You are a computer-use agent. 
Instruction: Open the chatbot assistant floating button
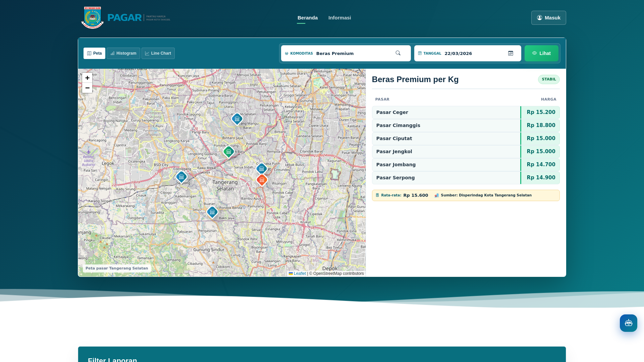tap(628, 323)
